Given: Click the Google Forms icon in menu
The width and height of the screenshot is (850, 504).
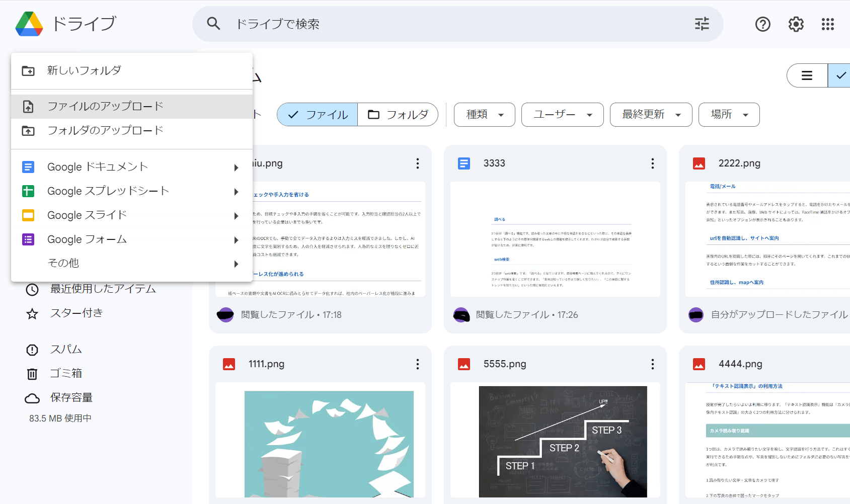Looking at the screenshot, I should tap(28, 239).
